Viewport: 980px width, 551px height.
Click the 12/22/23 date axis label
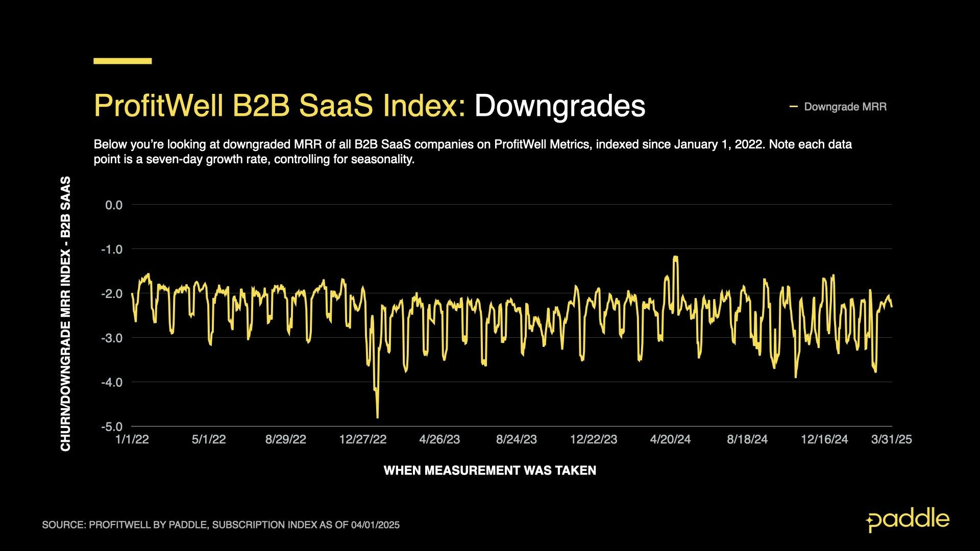click(x=594, y=439)
